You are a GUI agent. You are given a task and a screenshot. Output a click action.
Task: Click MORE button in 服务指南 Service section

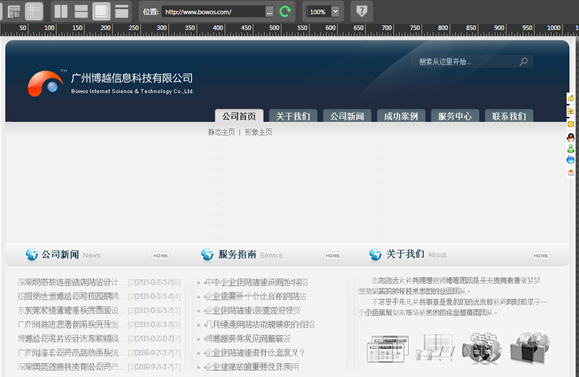pyautogui.click(x=333, y=256)
